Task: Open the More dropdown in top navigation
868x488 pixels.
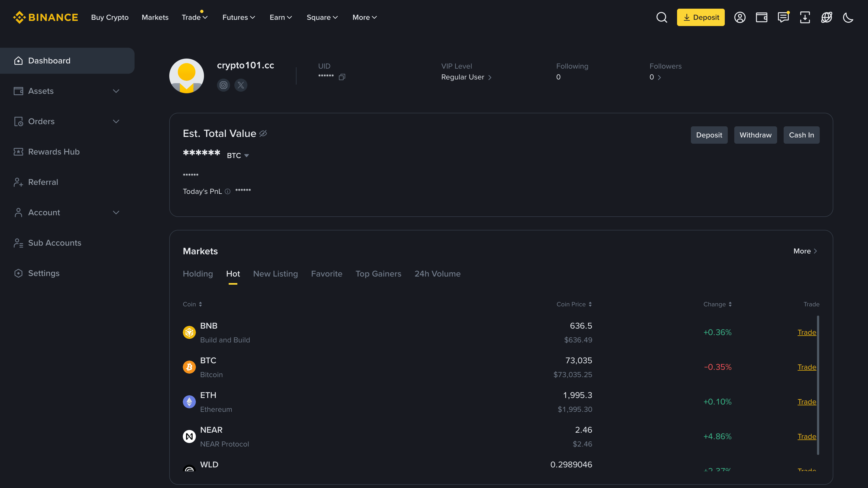Action: [x=365, y=17]
